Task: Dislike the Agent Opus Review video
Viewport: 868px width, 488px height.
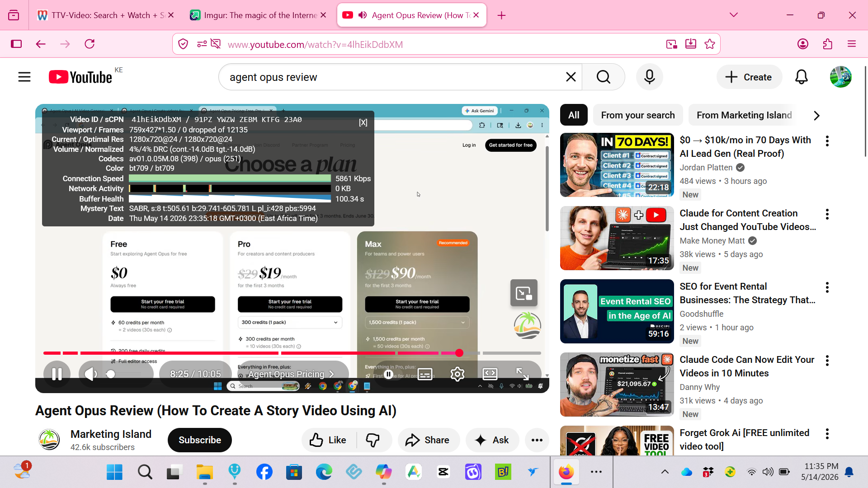Action: [x=373, y=440]
